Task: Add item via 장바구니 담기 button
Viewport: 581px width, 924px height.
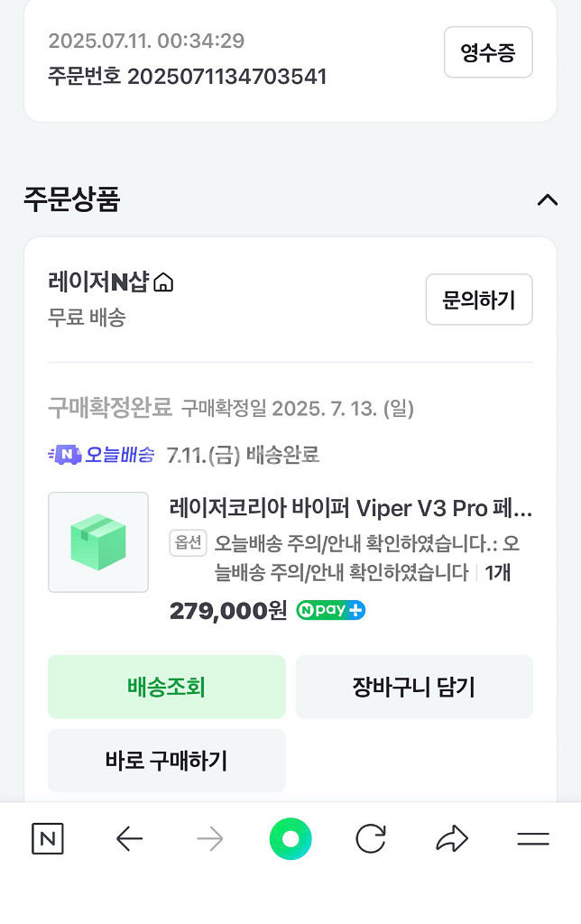Action: click(x=414, y=687)
